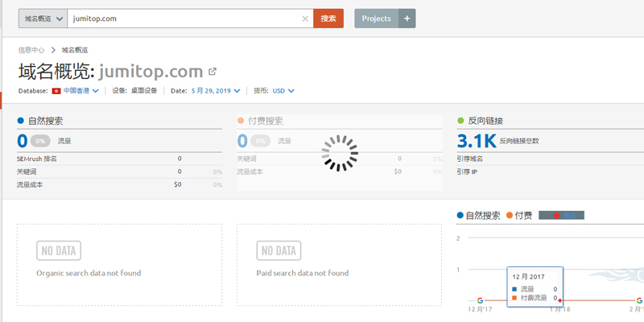This screenshot has height=322, width=644.
Task: Click the Paid search data not found text
Action: pyautogui.click(x=303, y=273)
